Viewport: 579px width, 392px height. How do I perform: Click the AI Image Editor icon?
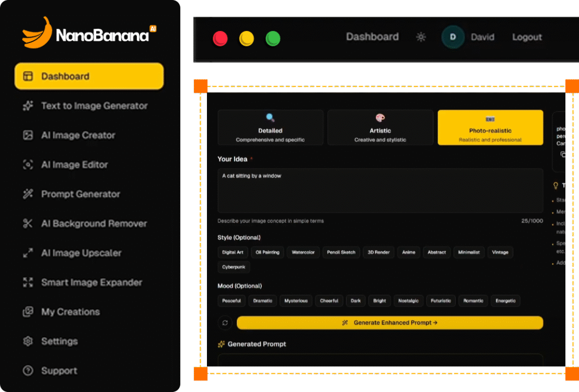click(27, 165)
